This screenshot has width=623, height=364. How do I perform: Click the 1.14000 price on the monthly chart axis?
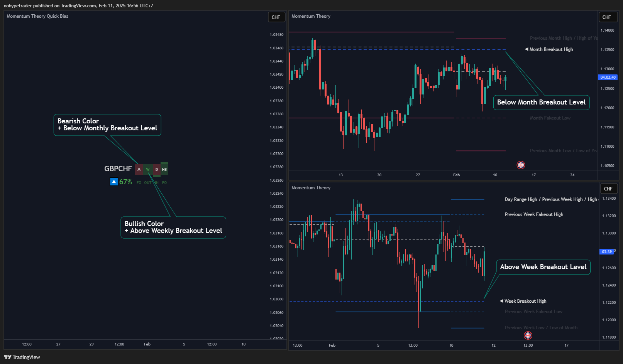pos(607,30)
